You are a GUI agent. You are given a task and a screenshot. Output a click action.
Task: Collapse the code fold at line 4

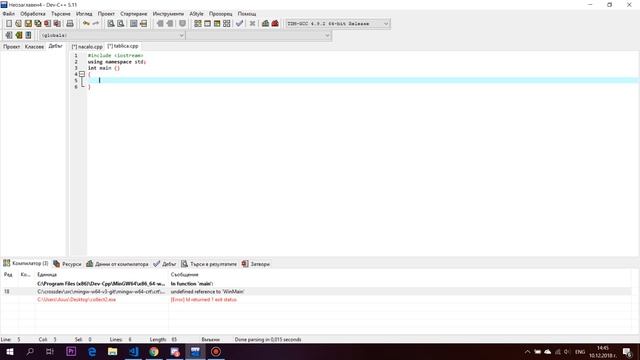click(x=82, y=74)
